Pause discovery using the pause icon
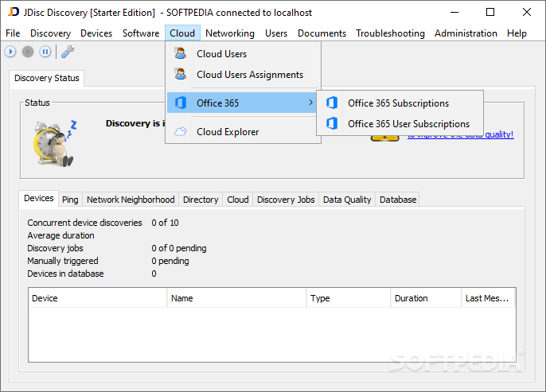 coord(45,52)
